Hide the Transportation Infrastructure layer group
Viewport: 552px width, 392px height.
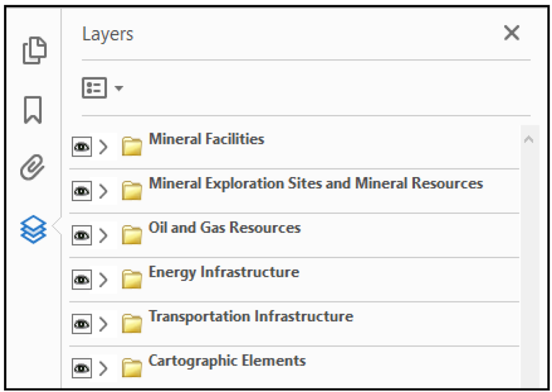point(82,324)
